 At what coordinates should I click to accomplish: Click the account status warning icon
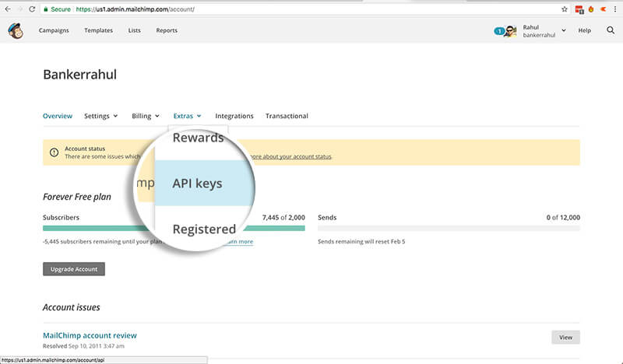[54, 152]
